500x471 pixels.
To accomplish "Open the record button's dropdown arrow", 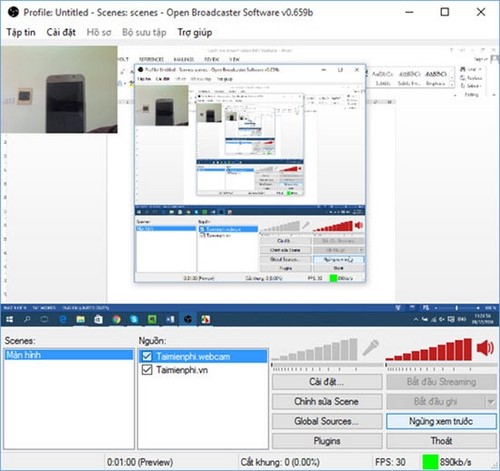I will coord(491,402).
